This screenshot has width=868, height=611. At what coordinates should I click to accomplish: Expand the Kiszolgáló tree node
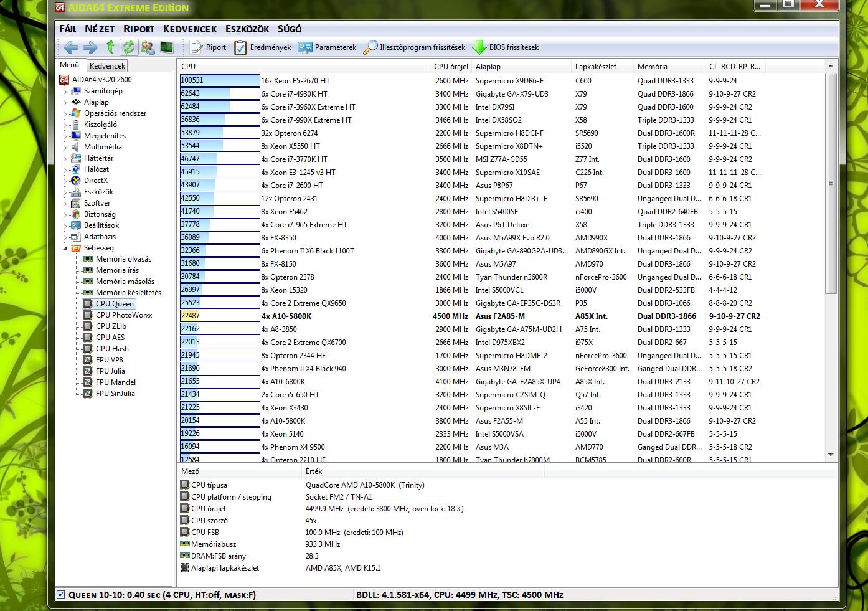click(64, 125)
